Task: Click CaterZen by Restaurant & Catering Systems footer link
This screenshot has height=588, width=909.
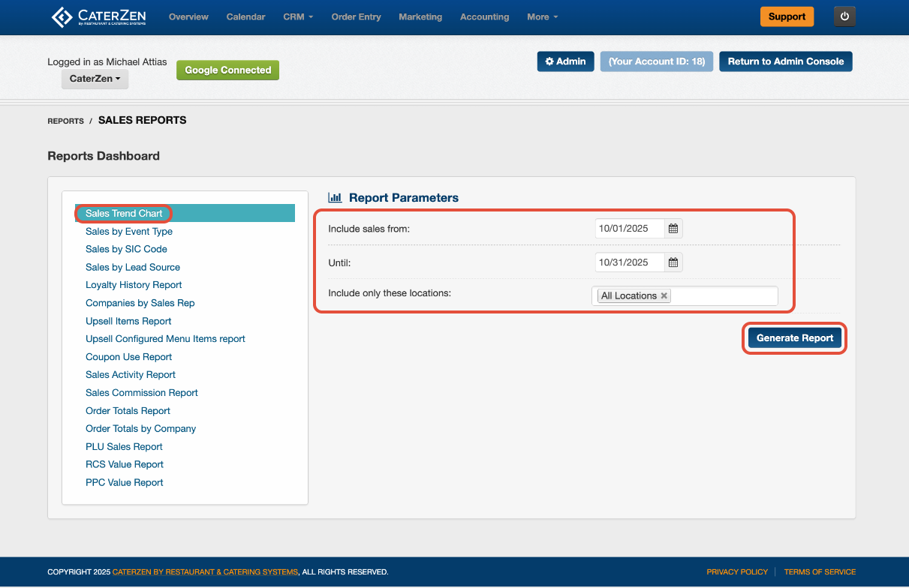Action: click(205, 572)
